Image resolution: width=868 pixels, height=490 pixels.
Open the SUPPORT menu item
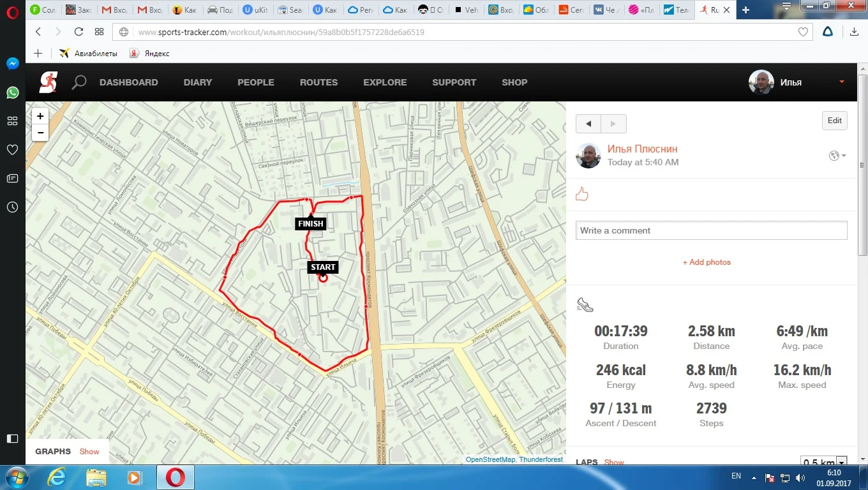(454, 82)
